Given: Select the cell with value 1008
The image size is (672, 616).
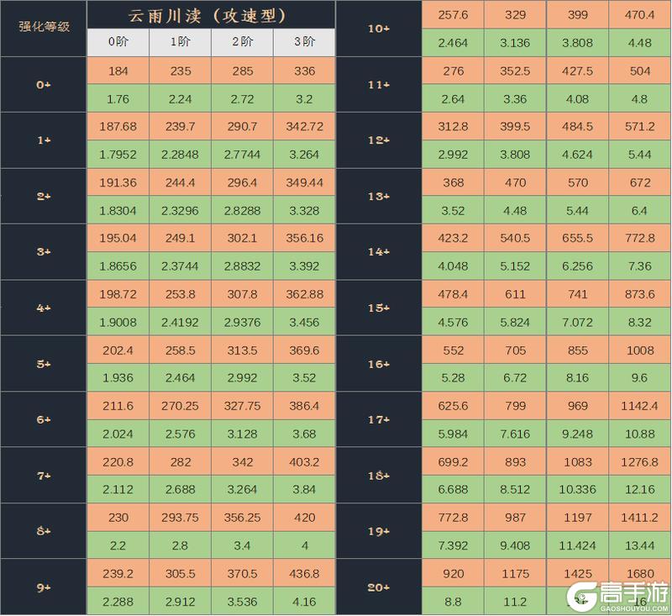Looking at the screenshot, I should tap(640, 350).
